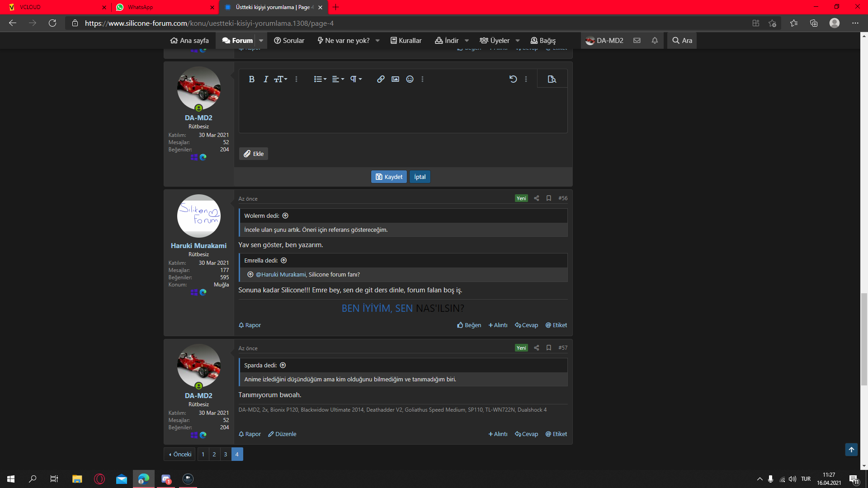This screenshot has width=868, height=488.
Task: Toggle italic formatting in the editor
Action: [266, 79]
